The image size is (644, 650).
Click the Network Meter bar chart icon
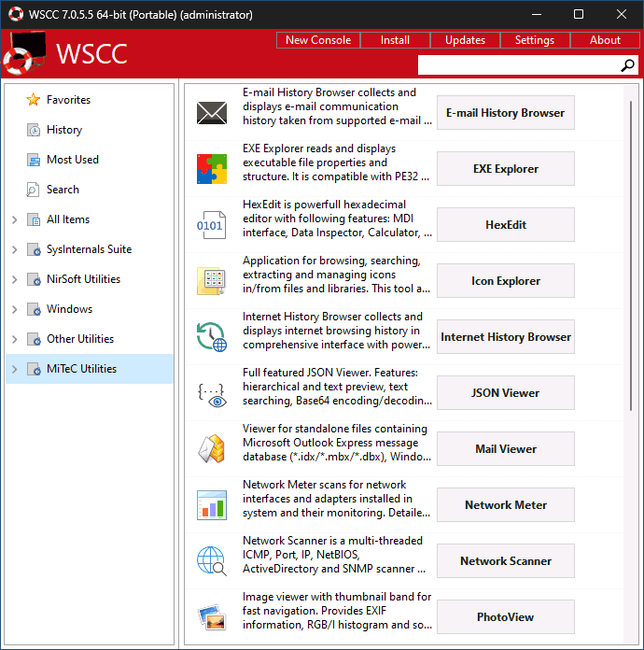211,505
